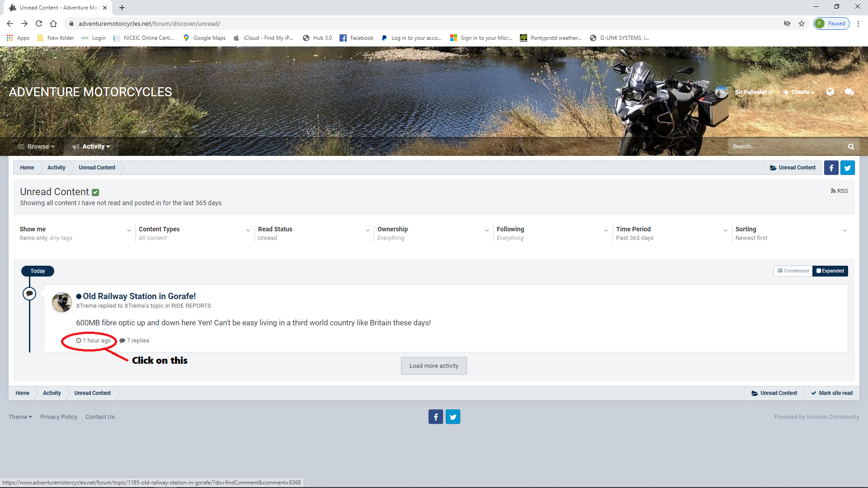This screenshot has height=488, width=868.
Task: Reload the page with refresh icon
Action: click(39, 23)
